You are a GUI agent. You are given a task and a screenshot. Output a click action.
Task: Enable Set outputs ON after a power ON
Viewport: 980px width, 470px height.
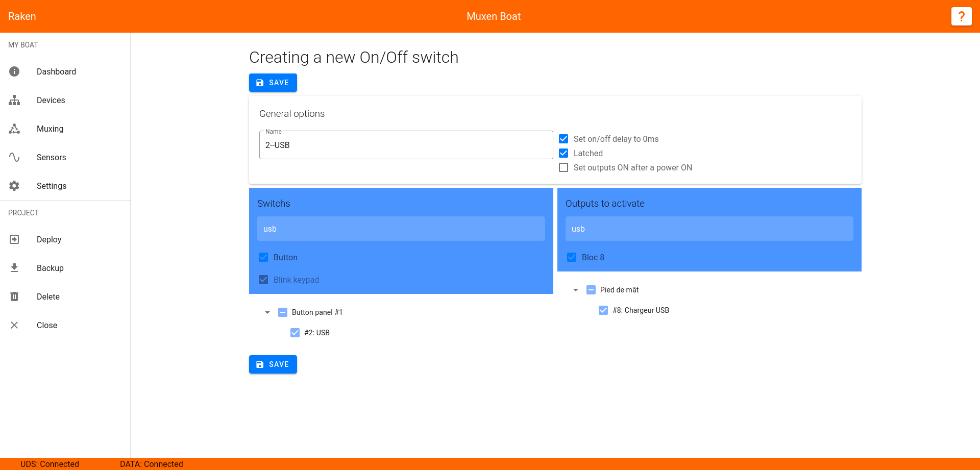563,167
